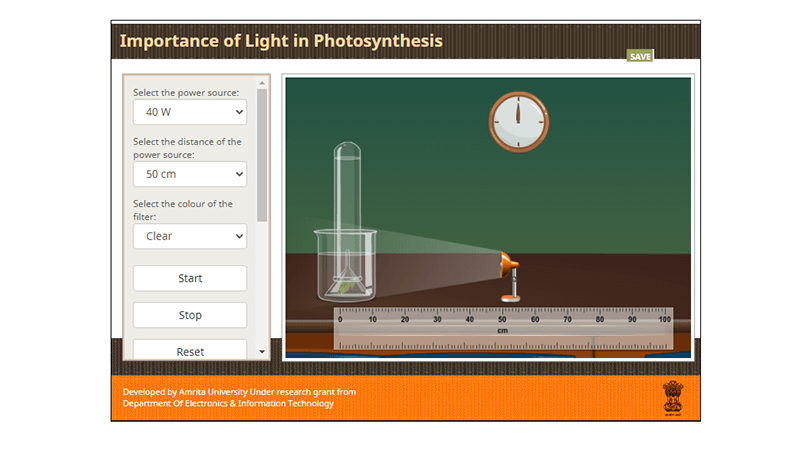Click the control panel scrollbar down arrow
This screenshot has width=800, height=450.
click(262, 352)
